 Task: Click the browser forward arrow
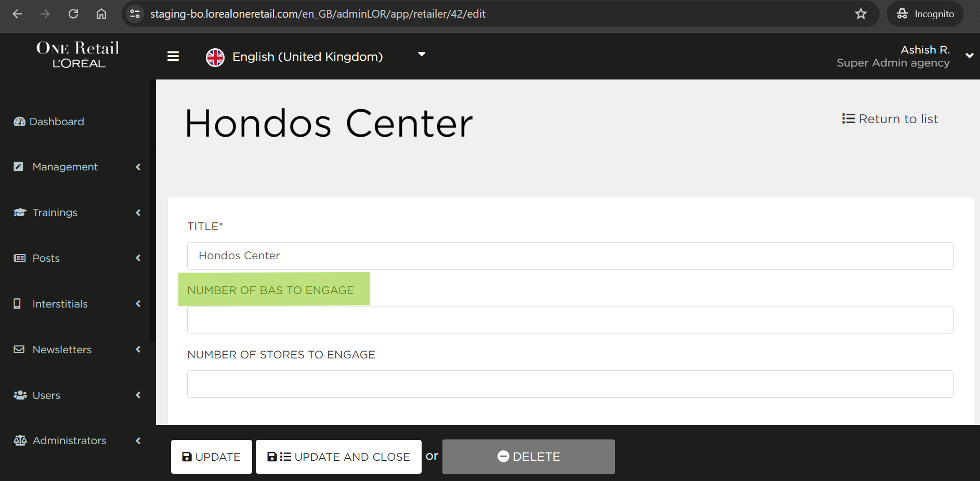tap(45, 14)
